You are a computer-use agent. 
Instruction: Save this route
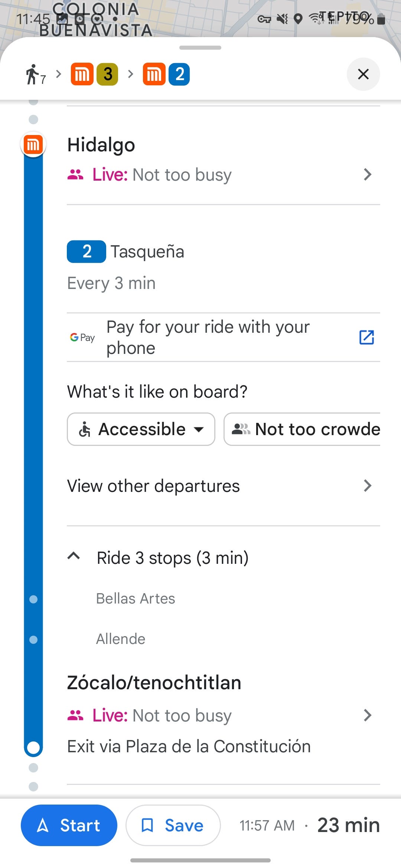click(x=173, y=825)
